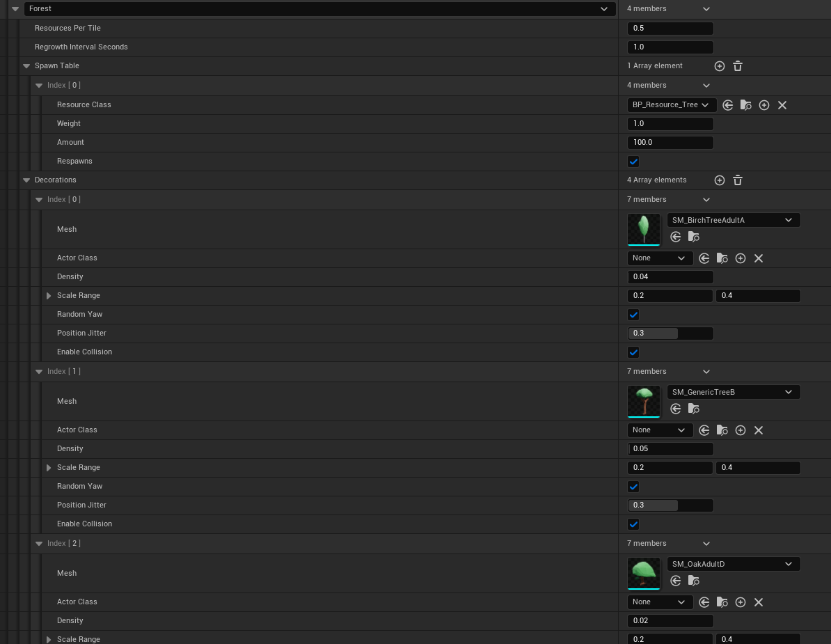Click Position Jitter slider for Index 1
Screen dimensions: 831x644
pyautogui.click(x=670, y=505)
